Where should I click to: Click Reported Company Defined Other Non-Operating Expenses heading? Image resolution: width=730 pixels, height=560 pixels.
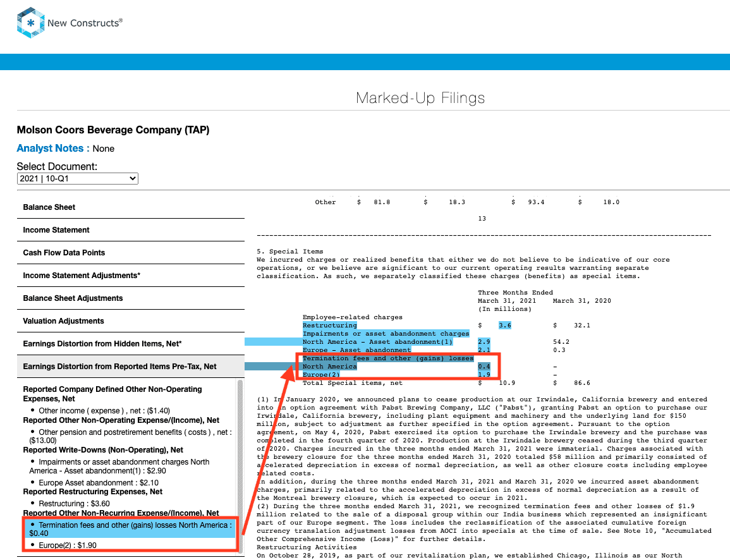[x=113, y=394]
